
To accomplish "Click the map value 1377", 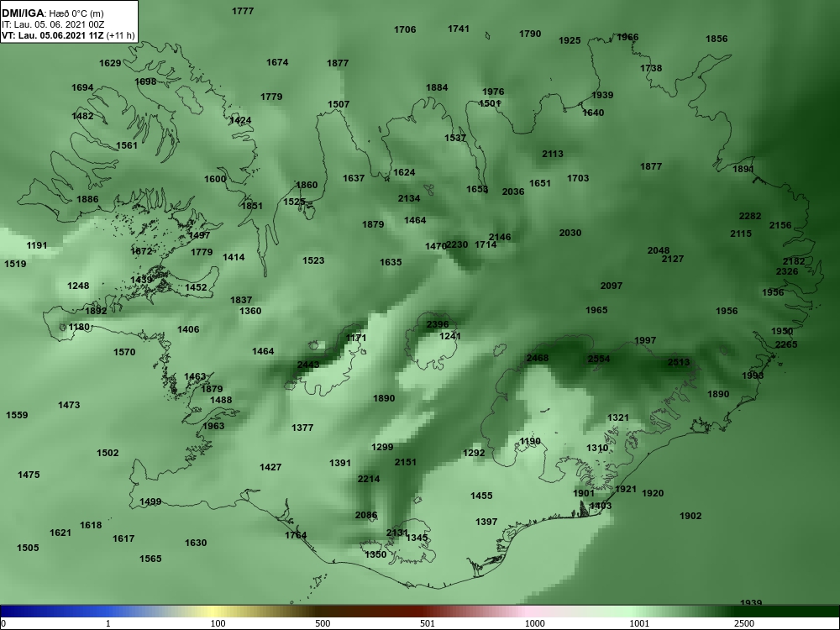I will pyautogui.click(x=302, y=428).
